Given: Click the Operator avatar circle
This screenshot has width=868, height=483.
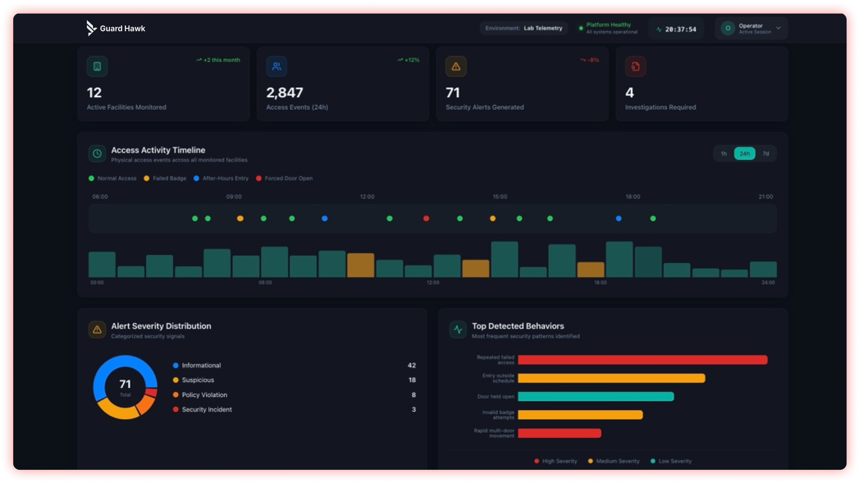Looking at the screenshot, I should [x=728, y=28].
